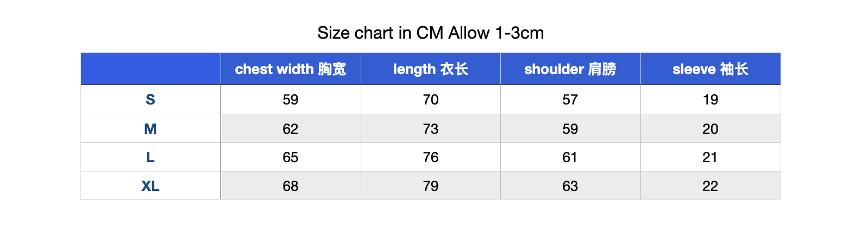This screenshot has width=868, height=234.
Task: Click shoulder value 61 for size L
Action: pyautogui.click(x=570, y=157)
